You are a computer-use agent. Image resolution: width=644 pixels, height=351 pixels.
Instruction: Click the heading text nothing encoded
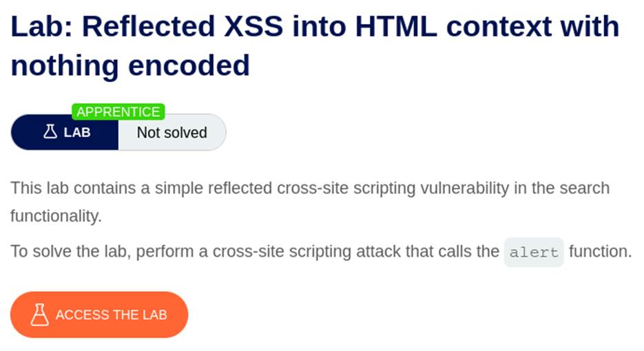coord(129,65)
